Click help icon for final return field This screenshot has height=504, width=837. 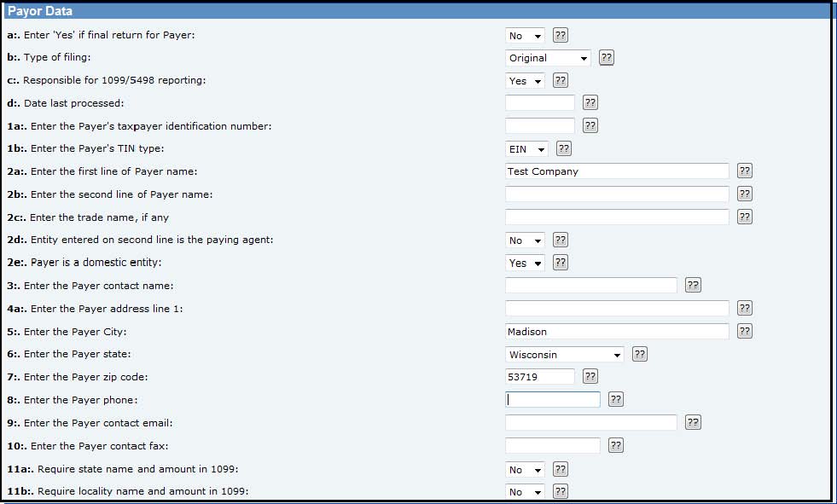(x=561, y=35)
